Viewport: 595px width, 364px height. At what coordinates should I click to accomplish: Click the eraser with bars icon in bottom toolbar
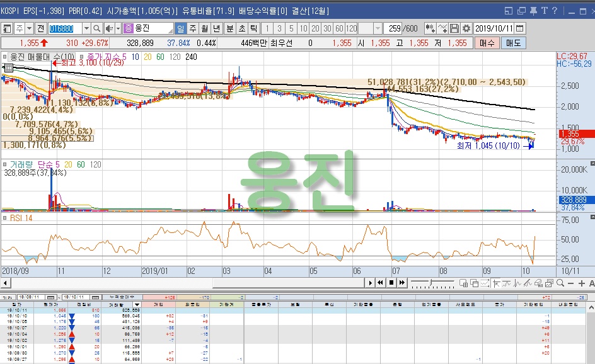click(538, 283)
